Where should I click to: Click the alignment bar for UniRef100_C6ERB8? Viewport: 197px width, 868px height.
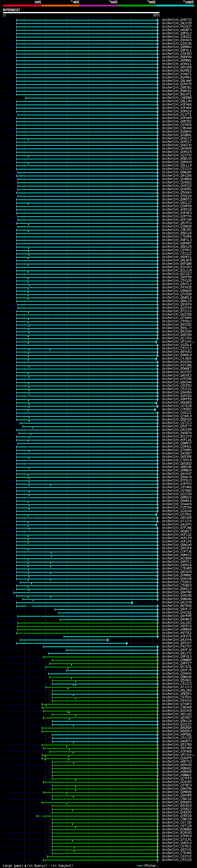click(92, 98)
